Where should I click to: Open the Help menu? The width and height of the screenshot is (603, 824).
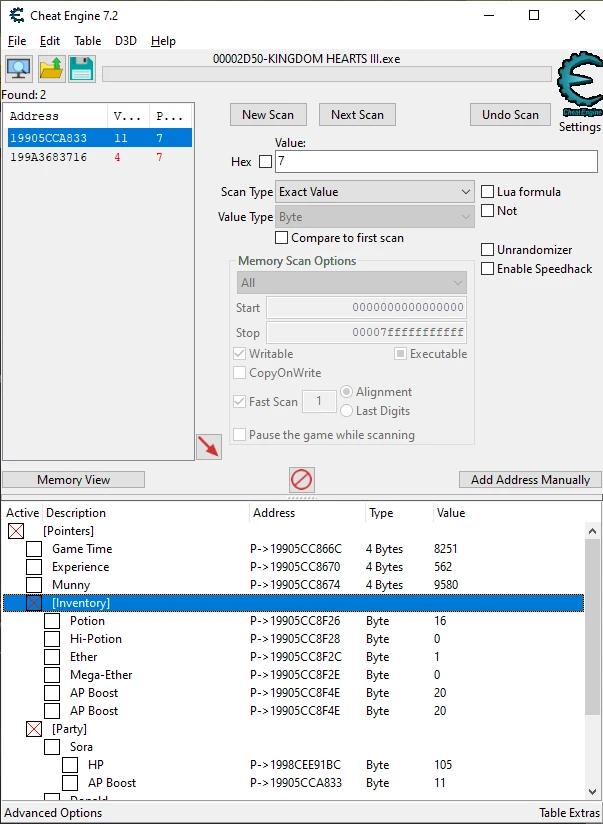[x=163, y=41]
